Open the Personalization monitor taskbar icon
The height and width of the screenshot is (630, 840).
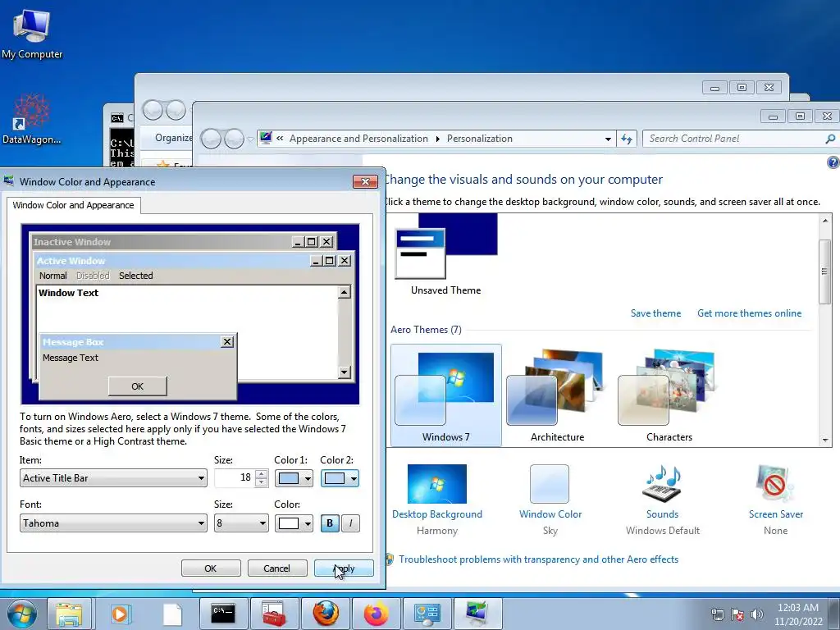[477, 614]
